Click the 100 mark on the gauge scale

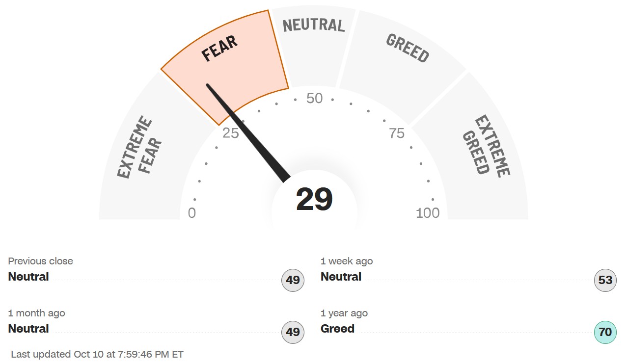[x=428, y=213]
